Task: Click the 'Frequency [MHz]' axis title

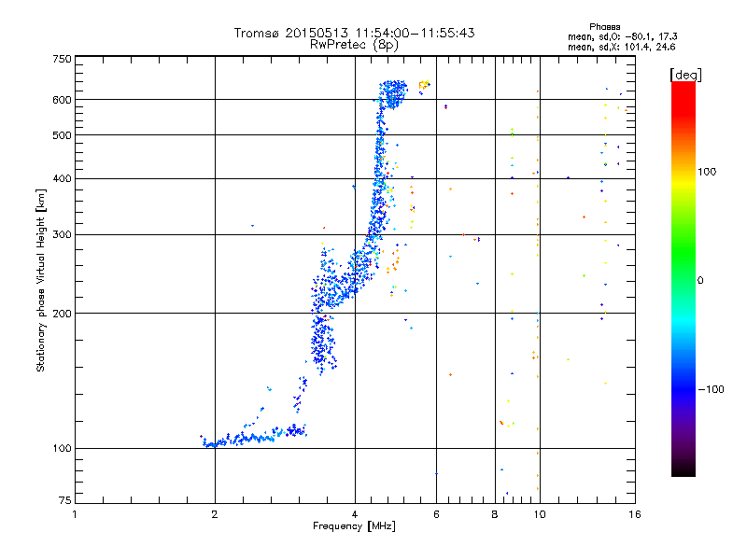Action: coord(354,526)
